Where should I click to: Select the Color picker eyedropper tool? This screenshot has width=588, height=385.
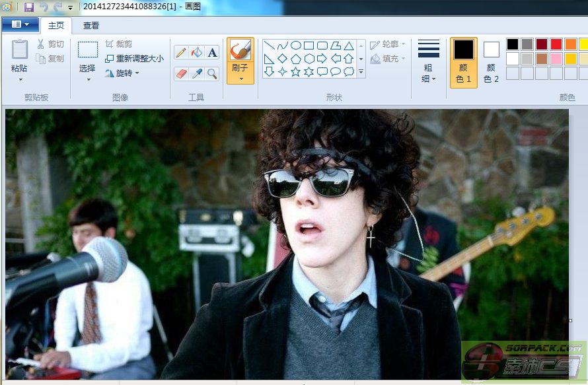[x=197, y=73]
